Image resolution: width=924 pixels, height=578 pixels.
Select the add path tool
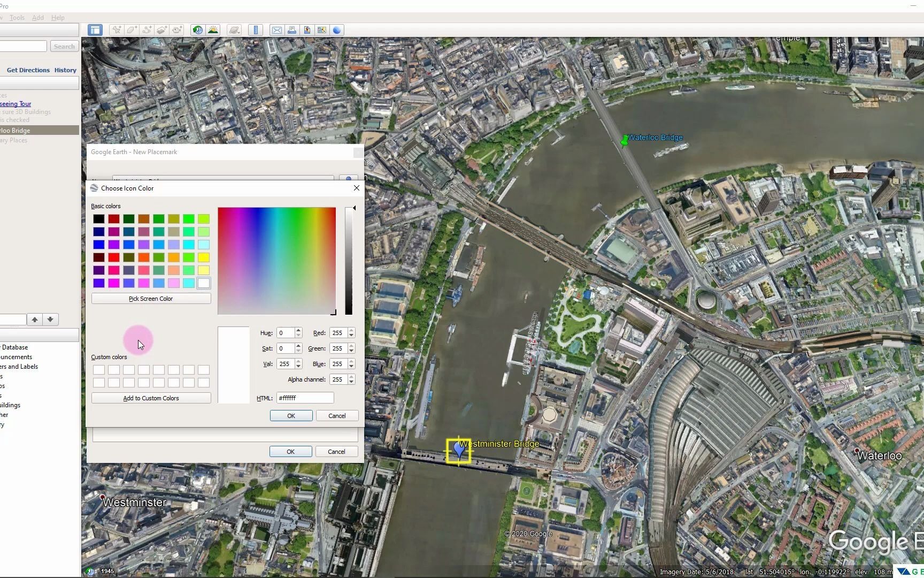pyautogui.click(x=147, y=30)
